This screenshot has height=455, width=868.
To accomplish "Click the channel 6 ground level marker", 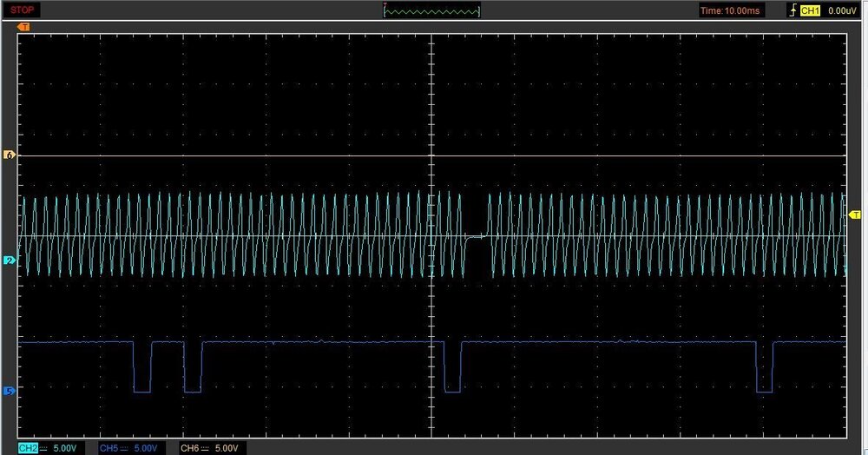I will tap(10, 155).
